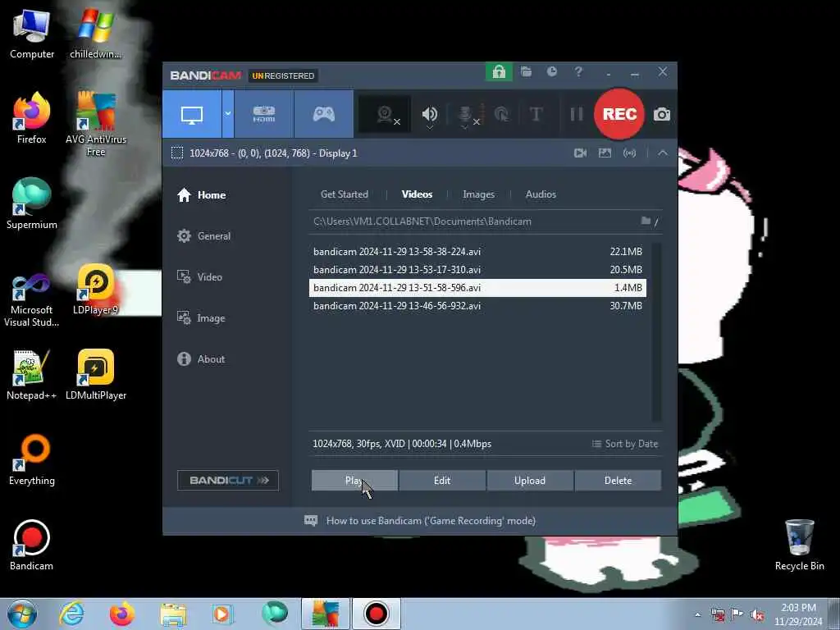The image size is (840, 630).
Task: Select Screen Recording mode in Bandicam
Action: coord(192,114)
